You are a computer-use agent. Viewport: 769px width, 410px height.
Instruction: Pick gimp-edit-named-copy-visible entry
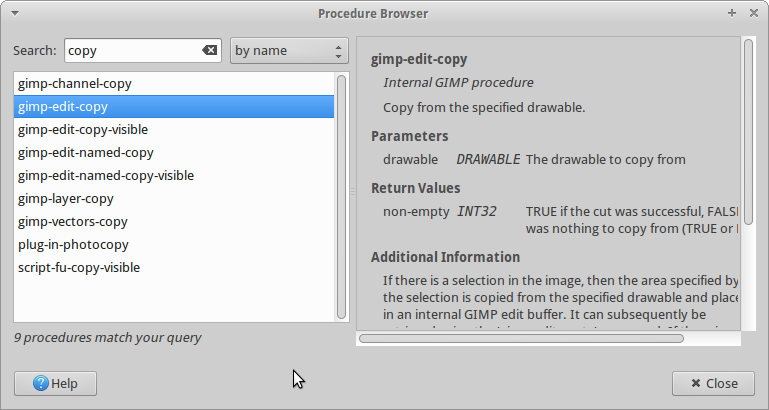pos(174,176)
